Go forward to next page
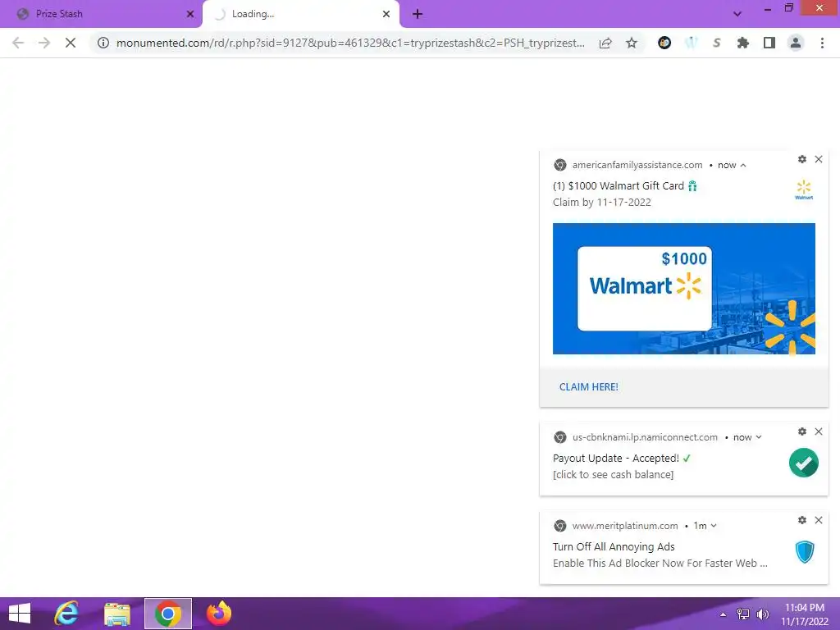840x630 pixels. tap(44, 43)
